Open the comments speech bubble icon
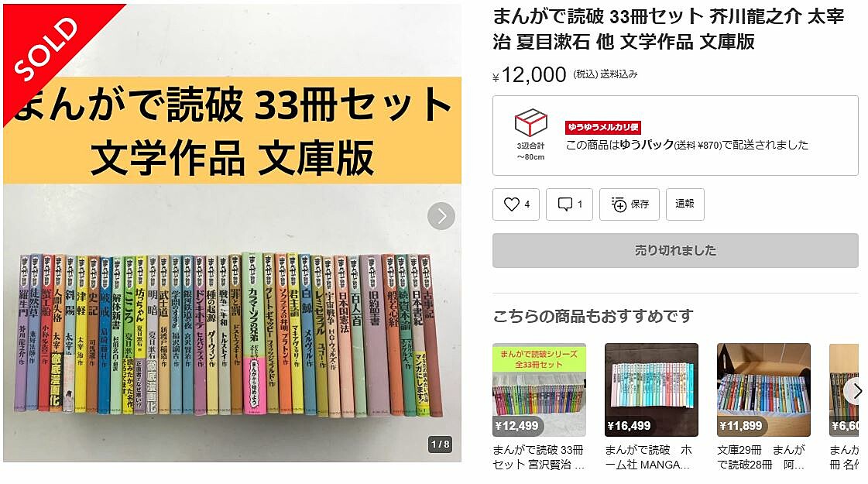868x484 pixels. [x=564, y=204]
